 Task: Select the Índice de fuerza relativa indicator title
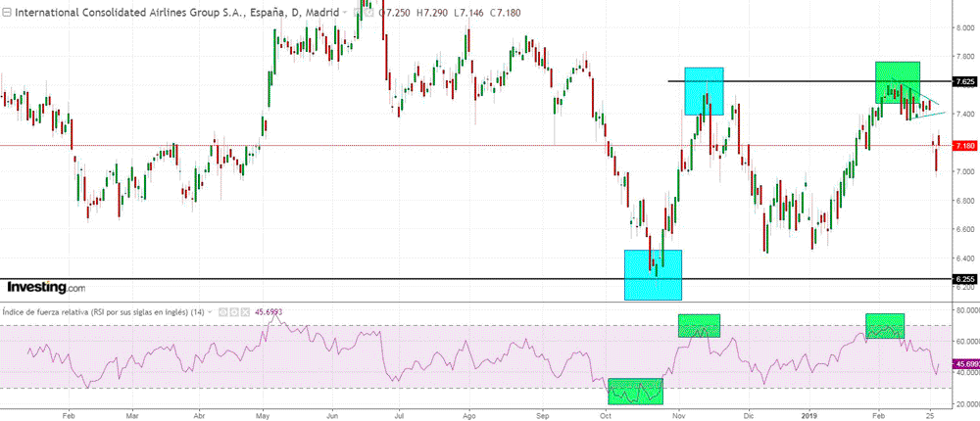(103, 311)
